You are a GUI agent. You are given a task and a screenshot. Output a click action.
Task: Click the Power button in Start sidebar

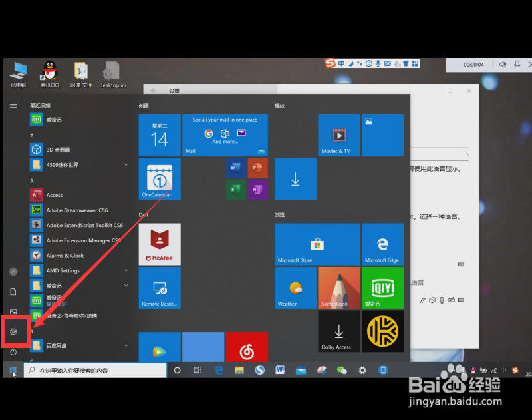pyautogui.click(x=13, y=352)
